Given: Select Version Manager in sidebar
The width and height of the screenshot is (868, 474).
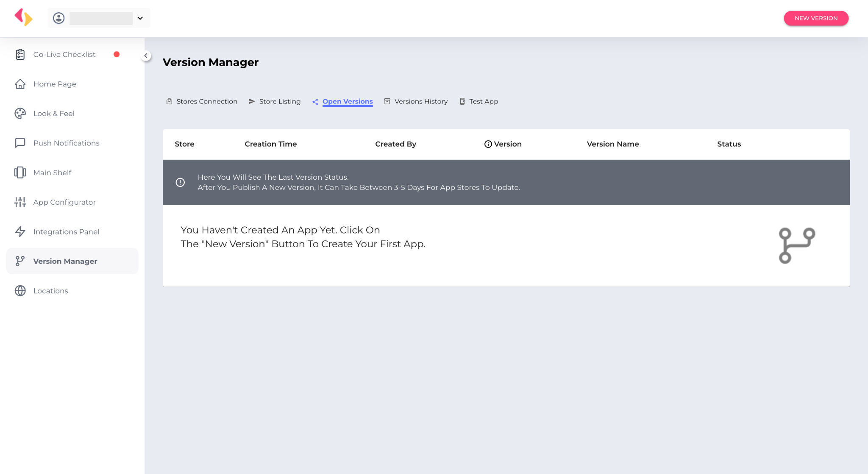Looking at the screenshot, I should (65, 261).
